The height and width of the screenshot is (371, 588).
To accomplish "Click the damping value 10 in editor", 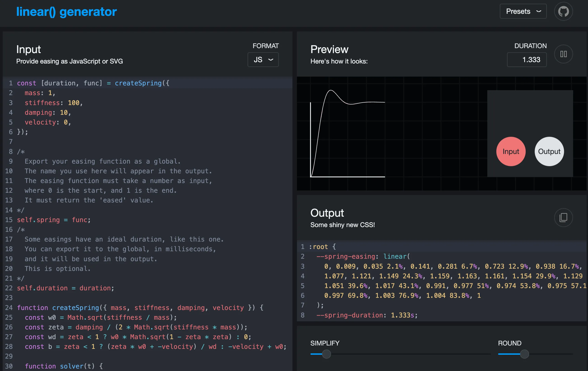I will tap(64, 113).
